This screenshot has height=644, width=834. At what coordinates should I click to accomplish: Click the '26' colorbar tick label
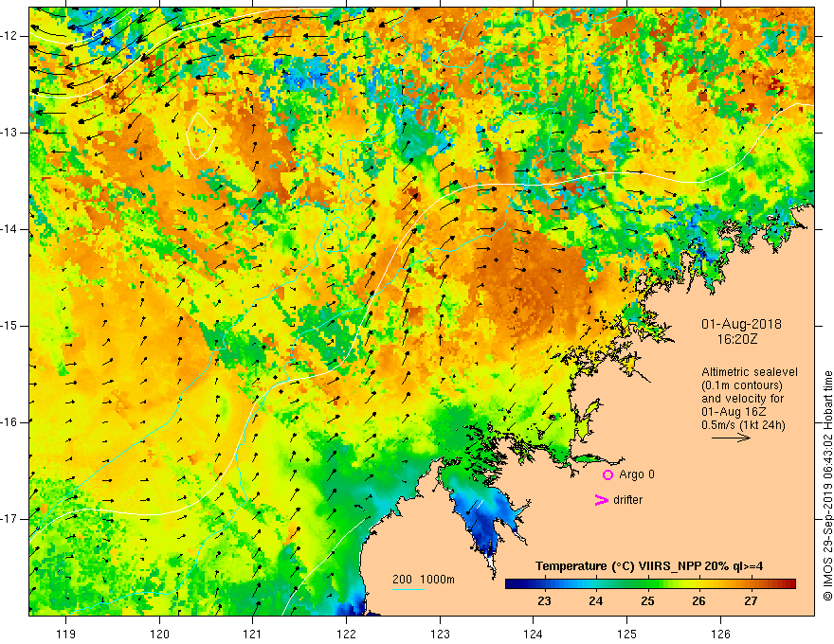tap(698, 601)
